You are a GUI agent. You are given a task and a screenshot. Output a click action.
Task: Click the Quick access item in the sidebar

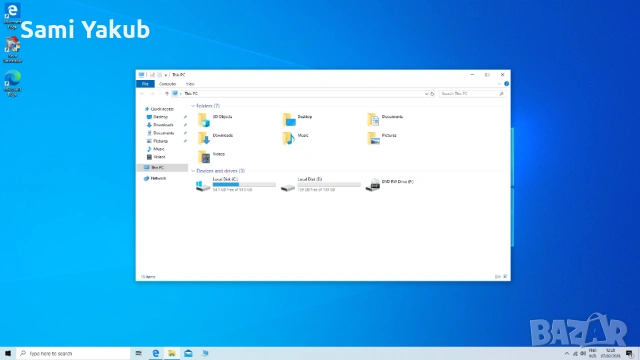[160, 109]
